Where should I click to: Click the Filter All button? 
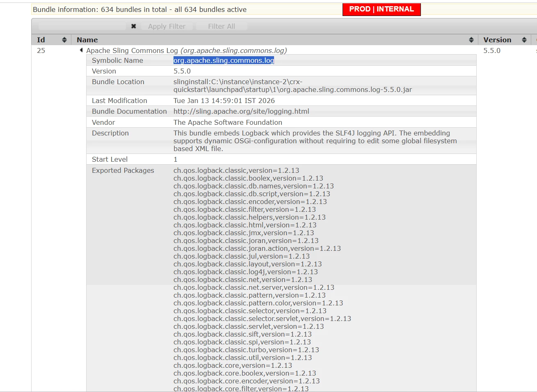pos(222,26)
